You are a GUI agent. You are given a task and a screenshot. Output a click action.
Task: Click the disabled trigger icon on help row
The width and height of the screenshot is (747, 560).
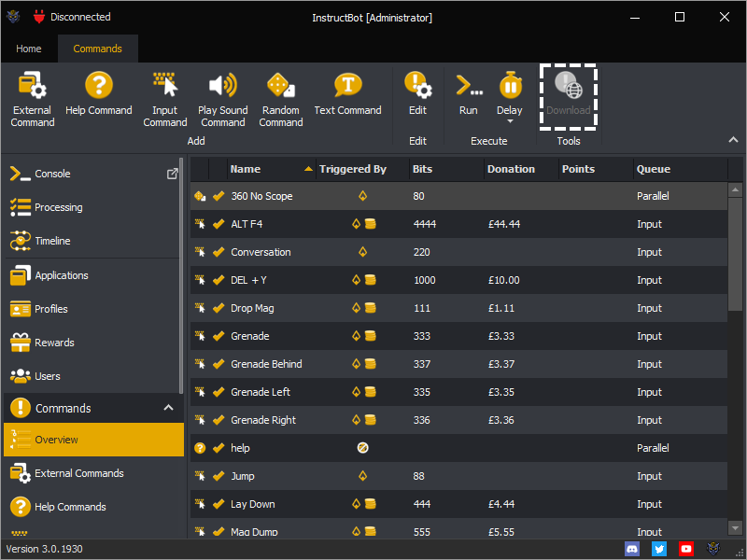pyautogui.click(x=362, y=448)
